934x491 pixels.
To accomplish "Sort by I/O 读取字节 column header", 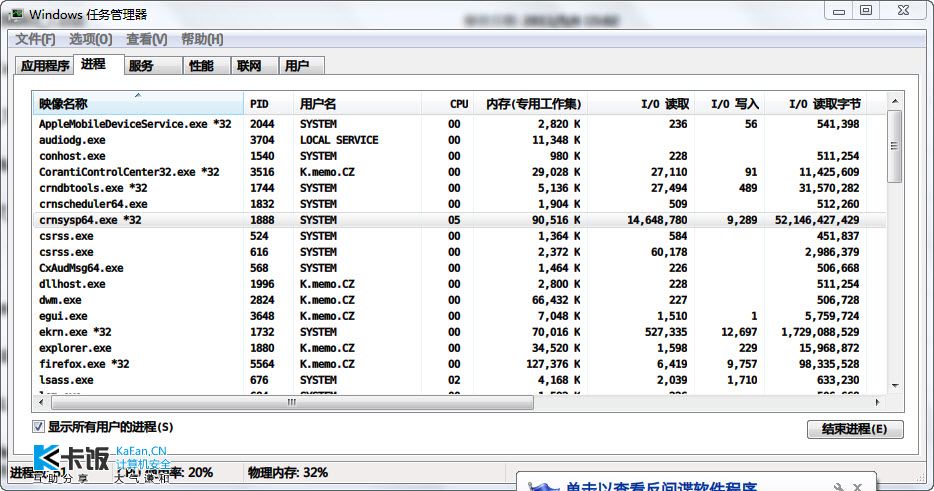I will coord(815,104).
